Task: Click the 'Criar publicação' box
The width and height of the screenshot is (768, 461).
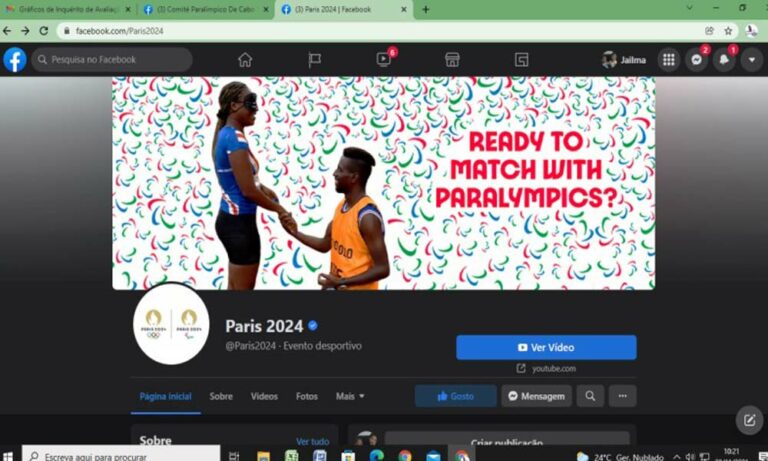Action: (x=507, y=440)
